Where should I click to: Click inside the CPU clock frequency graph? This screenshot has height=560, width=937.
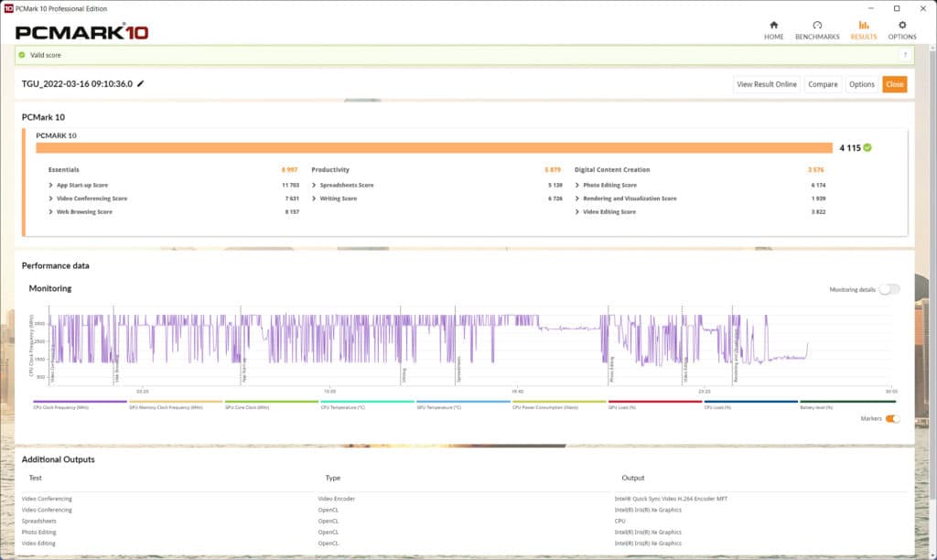point(469,346)
